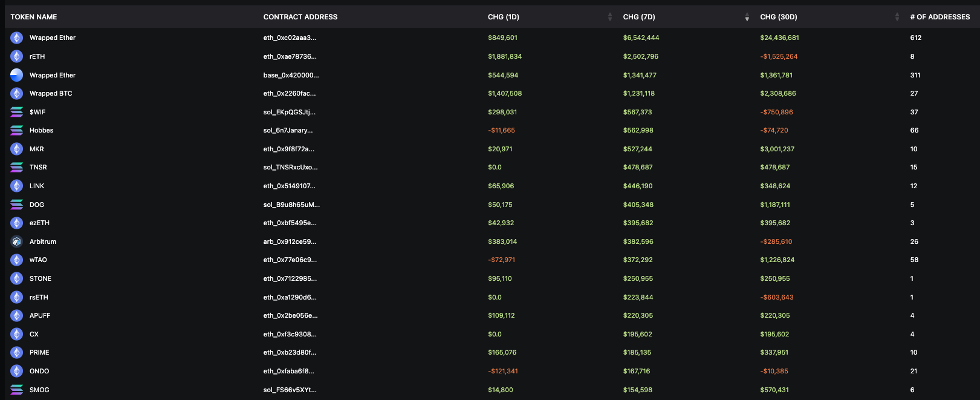The height and width of the screenshot is (400, 980).
Task: Open the Hobbes token name
Action: point(41,130)
